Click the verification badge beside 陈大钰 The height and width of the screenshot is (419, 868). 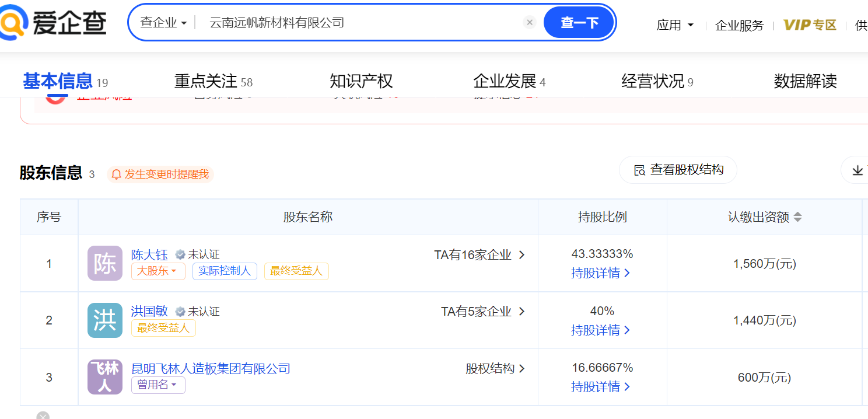pyautogui.click(x=180, y=255)
